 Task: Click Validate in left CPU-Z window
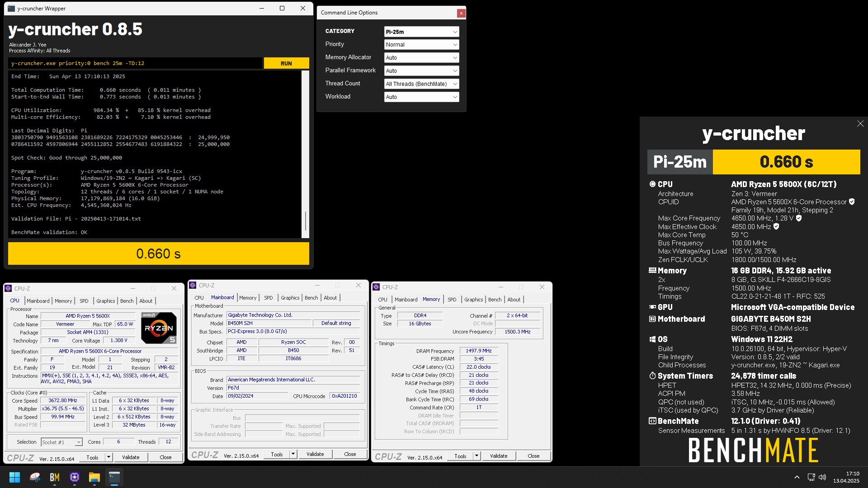(131, 457)
